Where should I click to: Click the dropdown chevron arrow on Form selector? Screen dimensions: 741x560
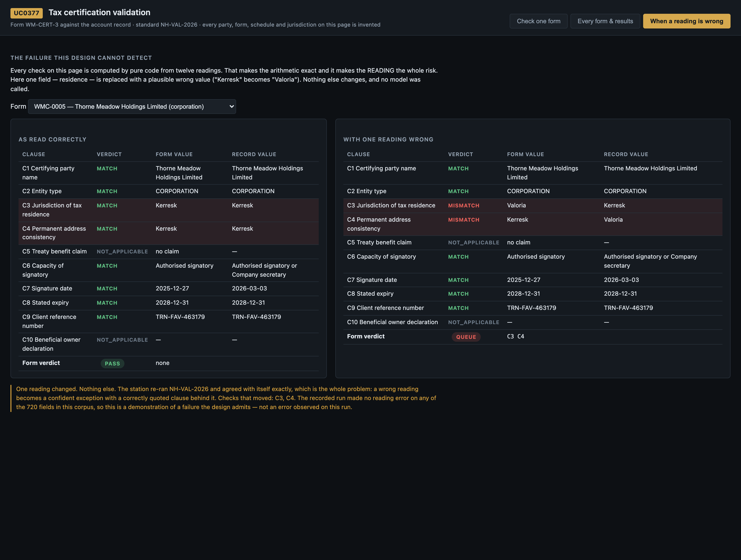231,107
